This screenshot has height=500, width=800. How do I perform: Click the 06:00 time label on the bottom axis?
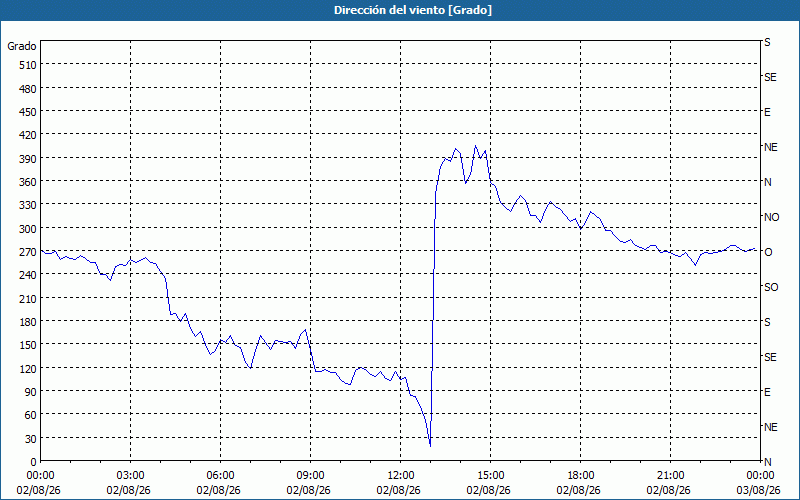point(220,476)
